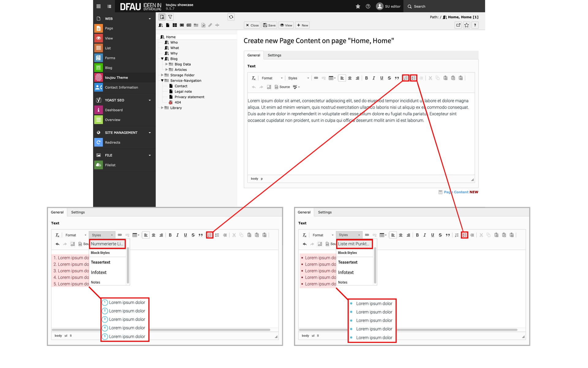Click the Close button

pos(252,25)
